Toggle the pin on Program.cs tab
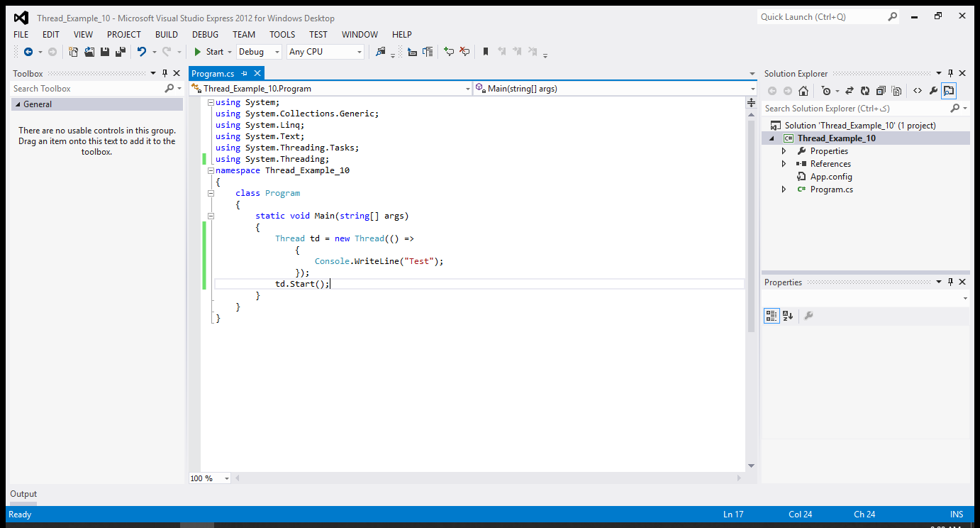 pos(245,73)
